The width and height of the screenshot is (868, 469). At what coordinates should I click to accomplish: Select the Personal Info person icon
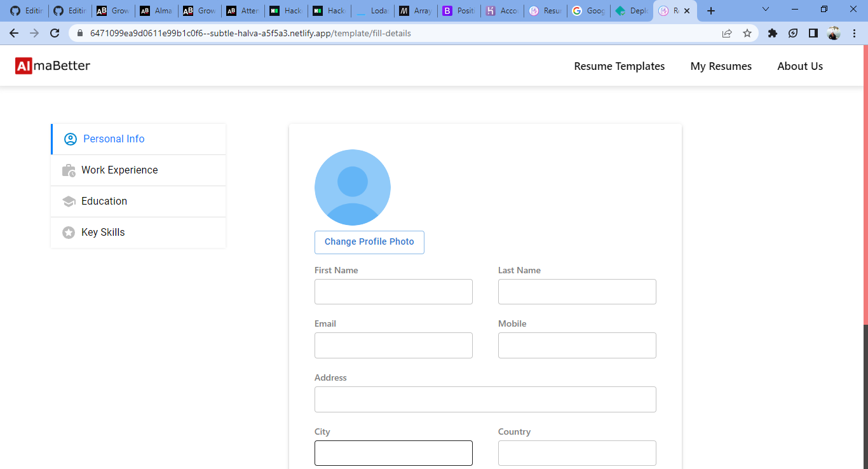pyautogui.click(x=70, y=139)
